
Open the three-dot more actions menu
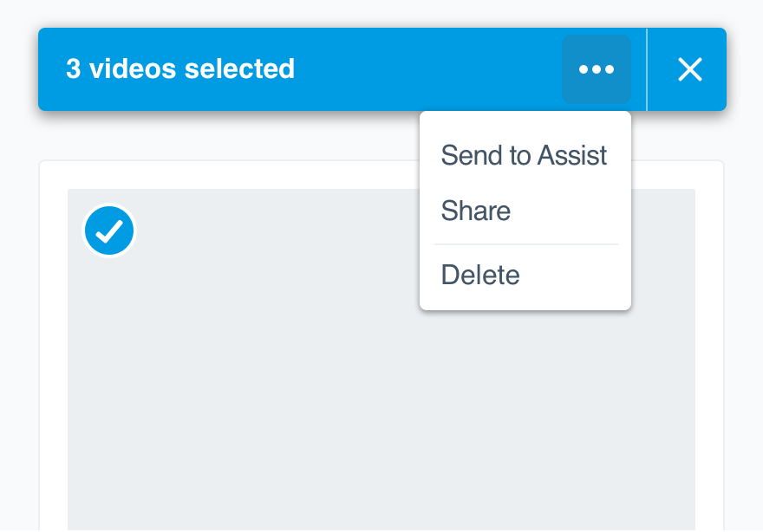(597, 69)
